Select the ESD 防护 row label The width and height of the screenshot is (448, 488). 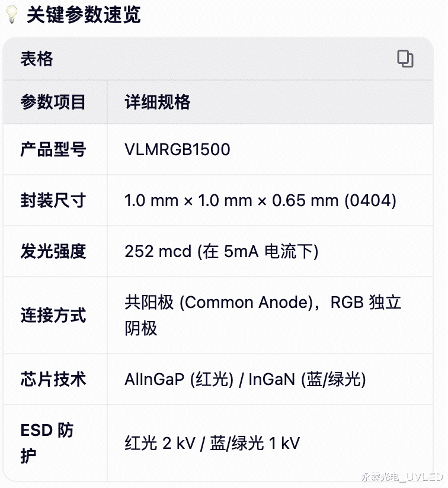pos(47,442)
